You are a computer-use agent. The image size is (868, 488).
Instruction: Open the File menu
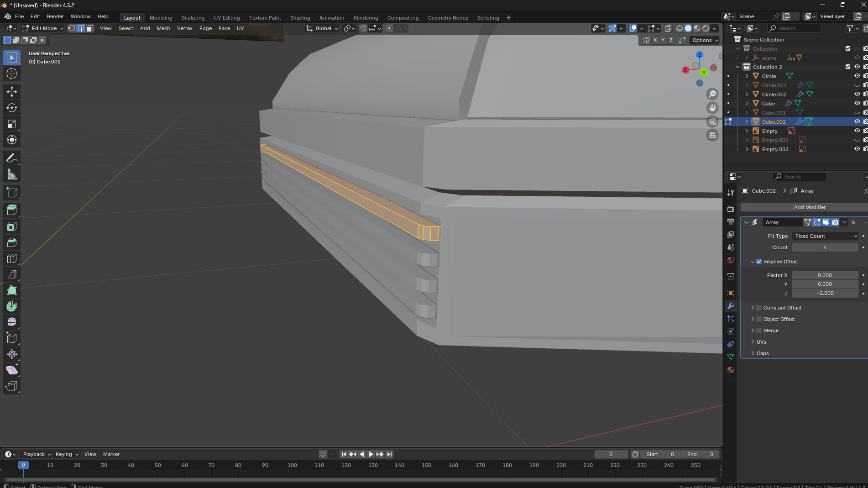click(x=19, y=16)
